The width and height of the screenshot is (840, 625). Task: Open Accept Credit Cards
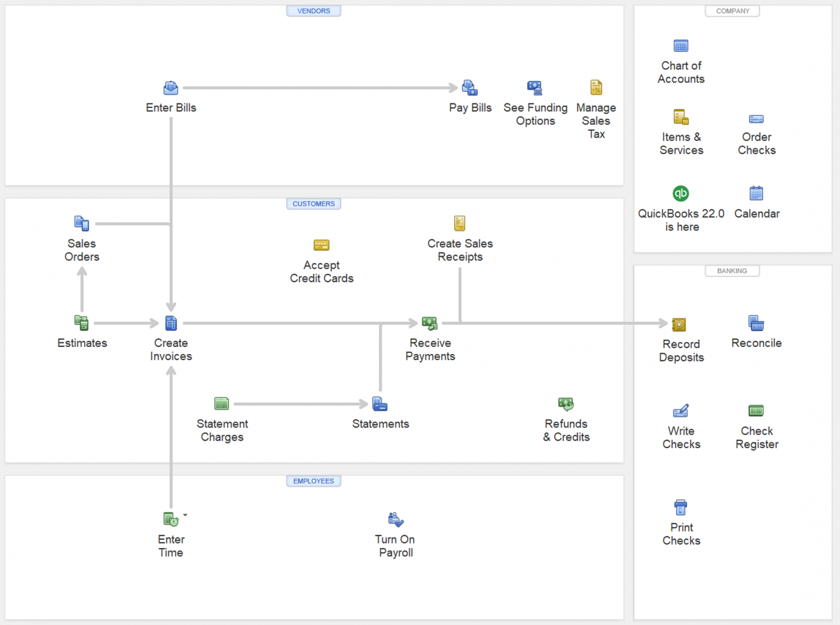pos(322,245)
